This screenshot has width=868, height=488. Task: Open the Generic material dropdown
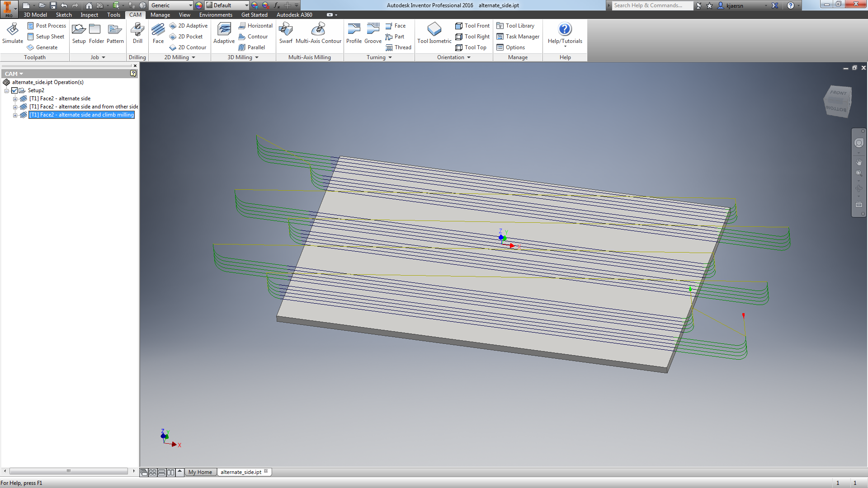point(190,5)
